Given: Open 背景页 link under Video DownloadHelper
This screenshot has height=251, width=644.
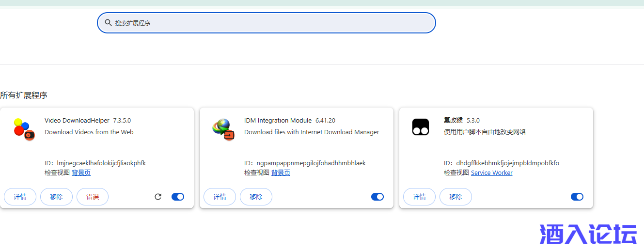Looking at the screenshot, I should point(81,173).
